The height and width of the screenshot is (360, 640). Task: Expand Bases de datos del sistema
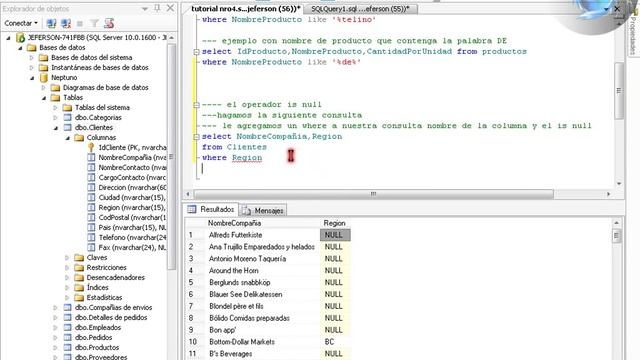click(32, 58)
